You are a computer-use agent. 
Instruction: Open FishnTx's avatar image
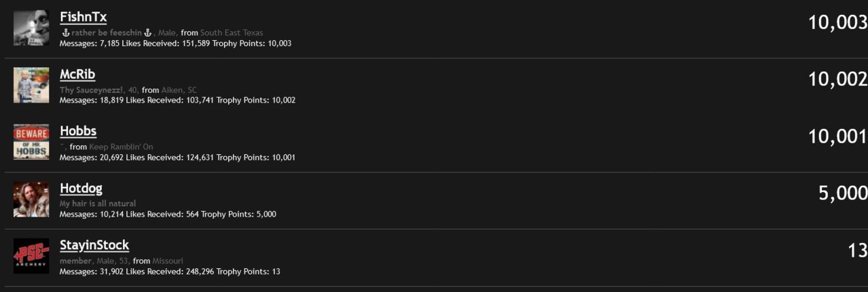point(31,28)
